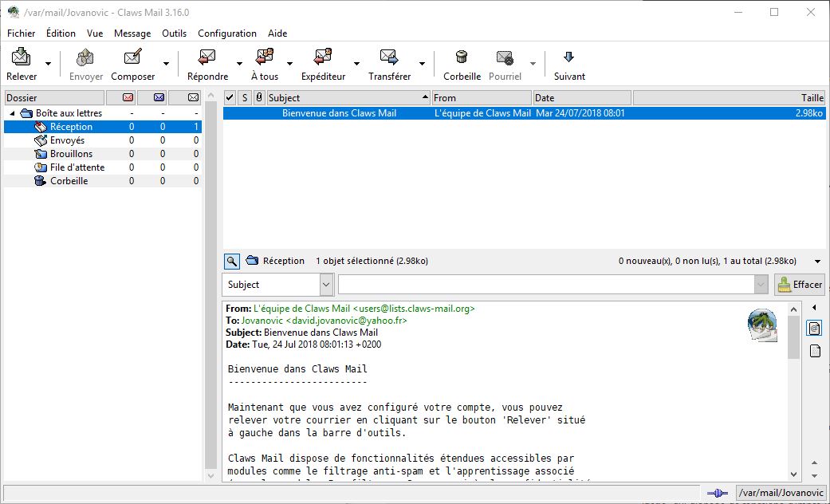
Task: Open the summary status dropdown arrow
Action: click(817, 261)
